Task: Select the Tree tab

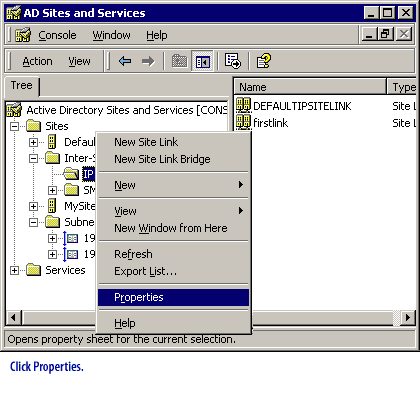Action: pos(22,86)
